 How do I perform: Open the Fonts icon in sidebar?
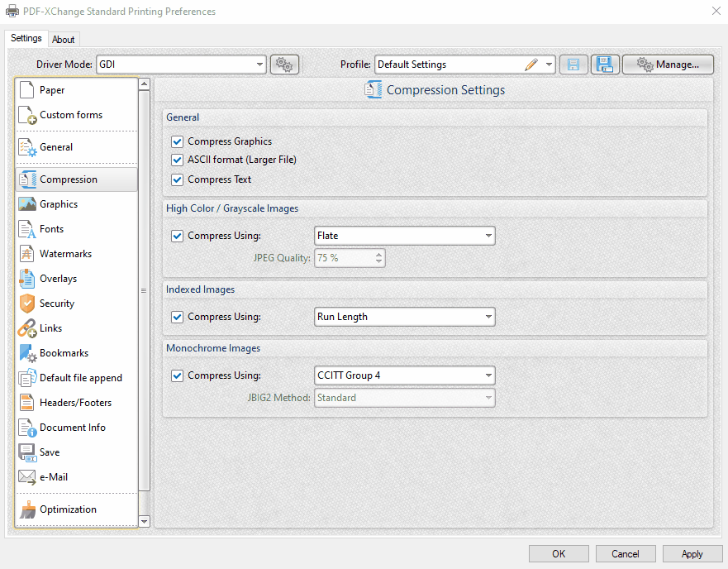[x=27, y=229]
